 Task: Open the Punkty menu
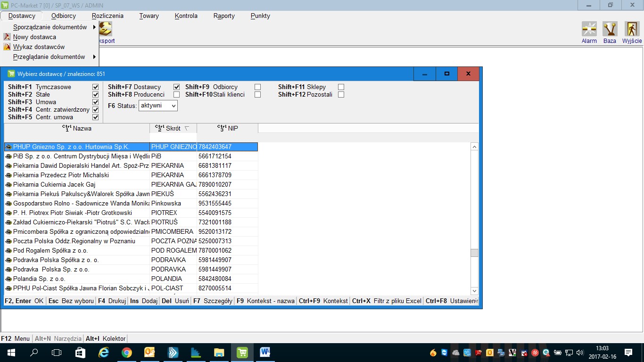coord(260,16)
